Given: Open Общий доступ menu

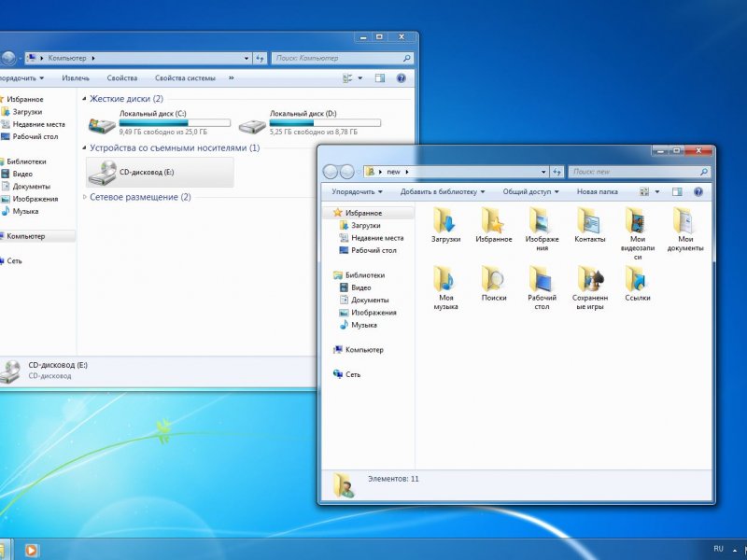Looking at the screenshot, I should (x=530, y=192).
